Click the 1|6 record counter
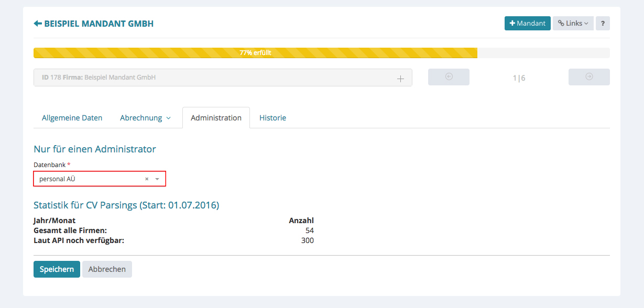The image size is (644, 308). [x=519, y=78]
